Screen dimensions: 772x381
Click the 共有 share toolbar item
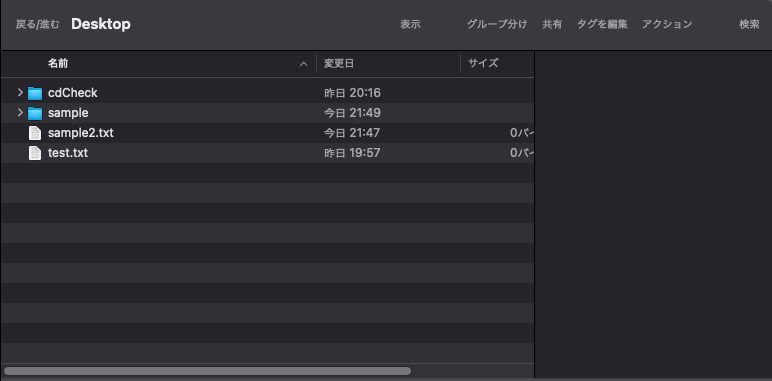552,24
